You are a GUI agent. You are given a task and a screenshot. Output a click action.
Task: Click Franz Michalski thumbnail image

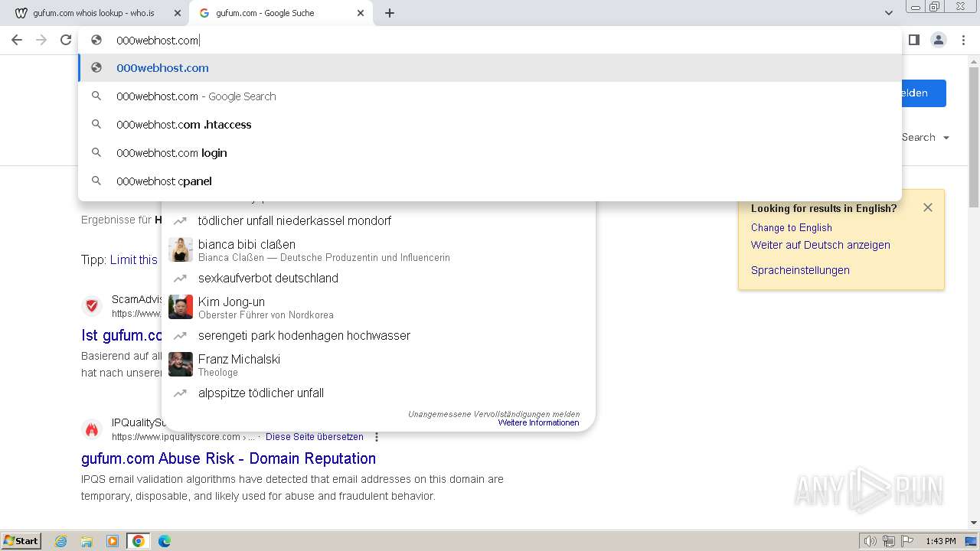[x=181, y=364]
